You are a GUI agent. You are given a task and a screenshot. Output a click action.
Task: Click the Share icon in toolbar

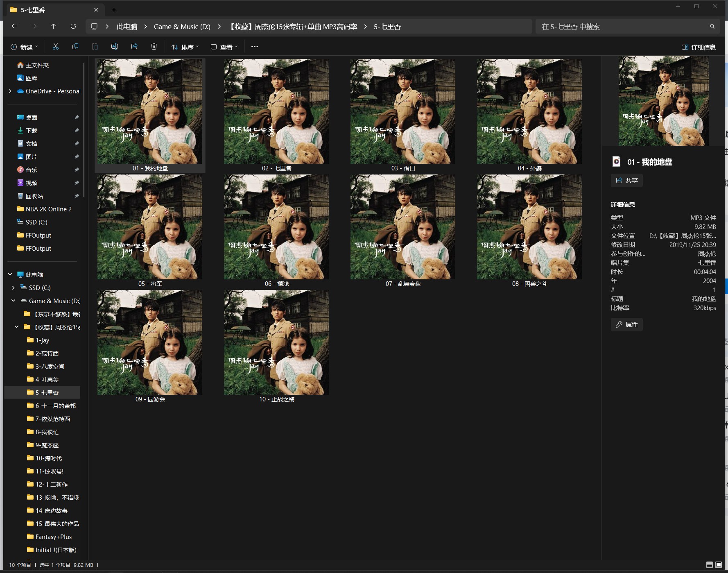134,47
